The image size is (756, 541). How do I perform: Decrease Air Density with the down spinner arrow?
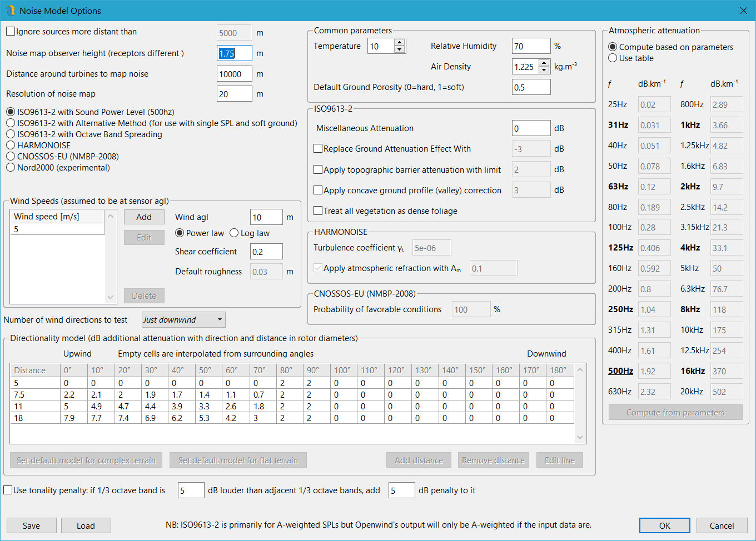point(544,71)
